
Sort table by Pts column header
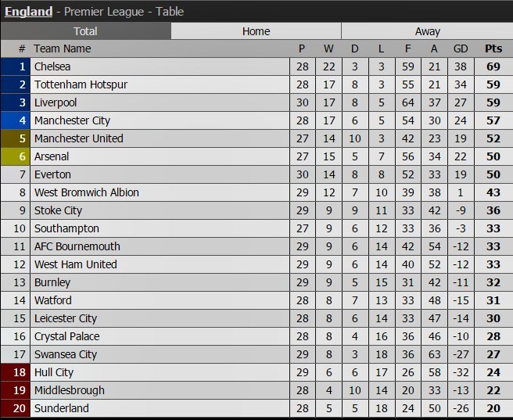point(493,48)
